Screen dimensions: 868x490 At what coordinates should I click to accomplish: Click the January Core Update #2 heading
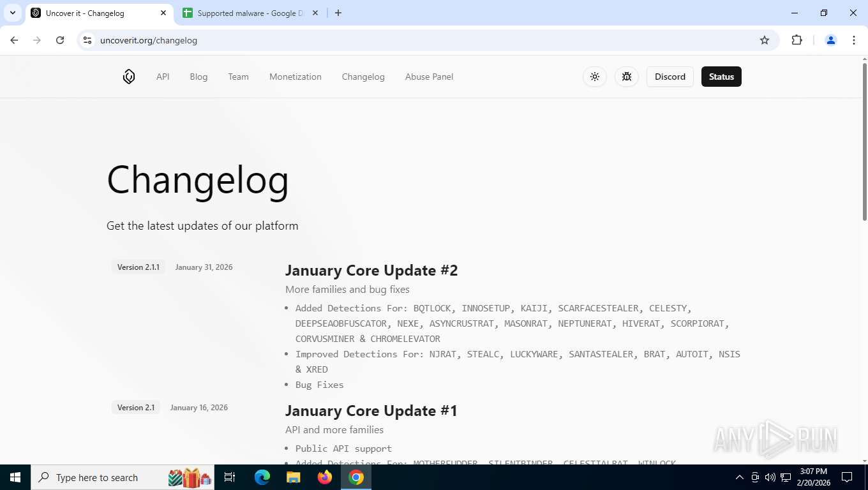(371, 271)
